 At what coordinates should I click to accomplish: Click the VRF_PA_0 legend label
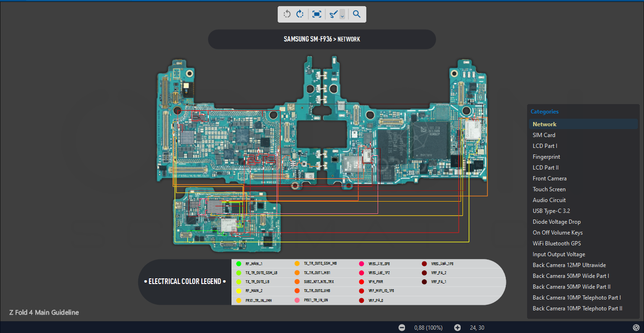coord(375,300)
